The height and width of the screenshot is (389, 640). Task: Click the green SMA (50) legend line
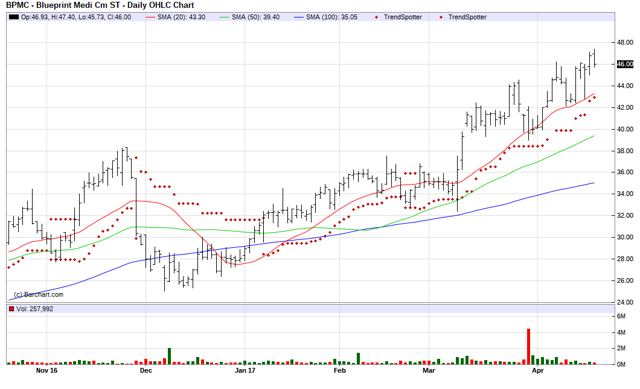point(225,17)
